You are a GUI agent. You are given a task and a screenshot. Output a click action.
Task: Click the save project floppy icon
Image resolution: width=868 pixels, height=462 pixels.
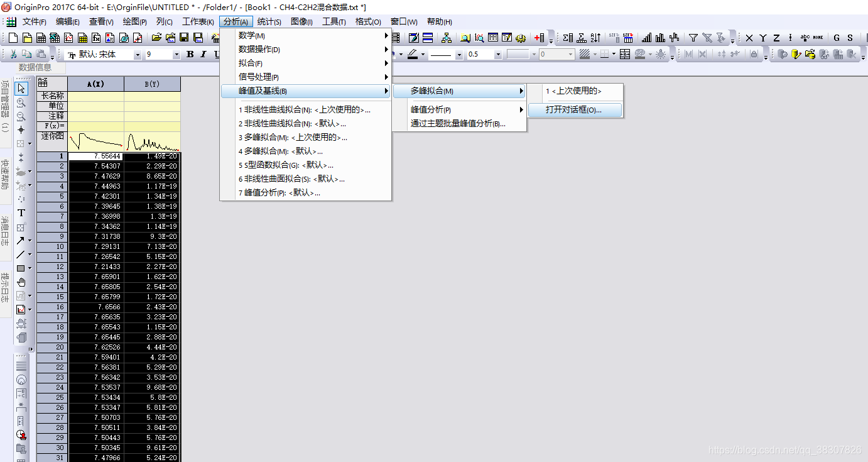[184, 38]
